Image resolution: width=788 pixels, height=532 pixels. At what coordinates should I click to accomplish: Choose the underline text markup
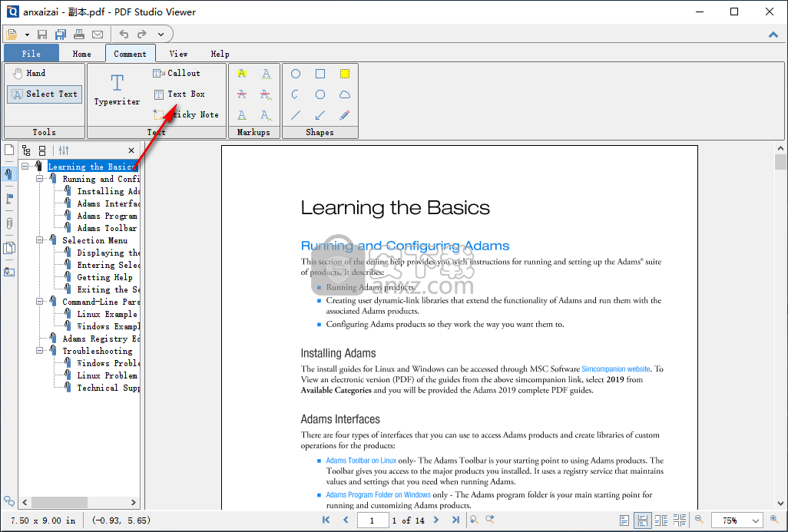(242, 116)
